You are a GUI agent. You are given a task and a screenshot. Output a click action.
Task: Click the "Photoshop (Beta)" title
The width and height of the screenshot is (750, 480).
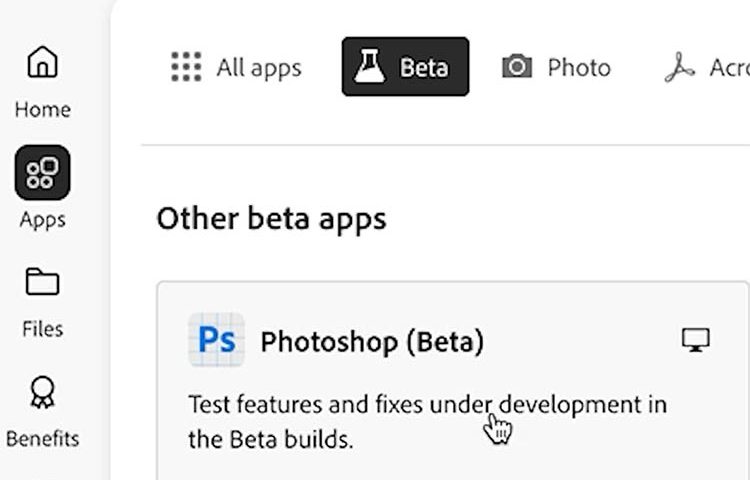(372, 342)
